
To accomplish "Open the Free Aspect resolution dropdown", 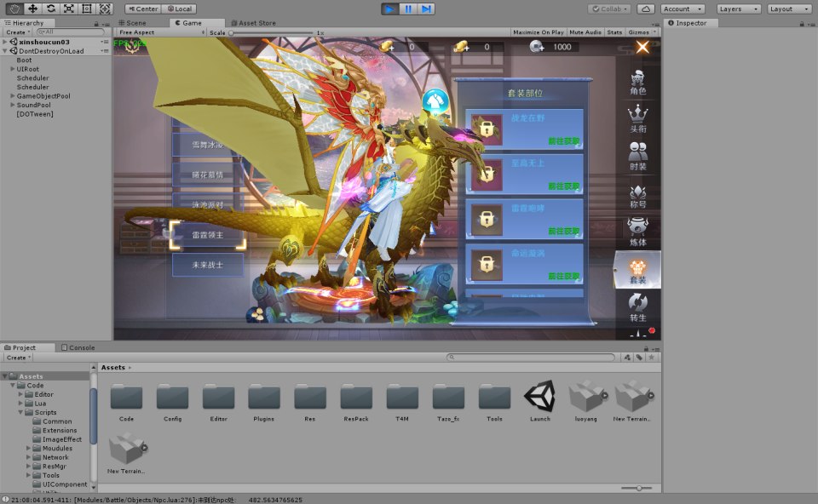I will 161,32.
